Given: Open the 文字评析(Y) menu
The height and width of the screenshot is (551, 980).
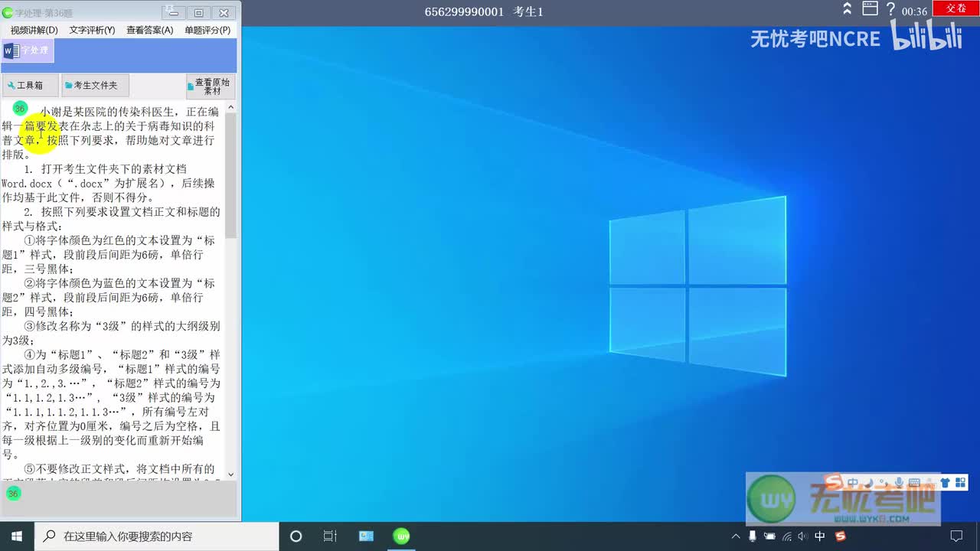Looking at the screenshot, I should (92, 30).
